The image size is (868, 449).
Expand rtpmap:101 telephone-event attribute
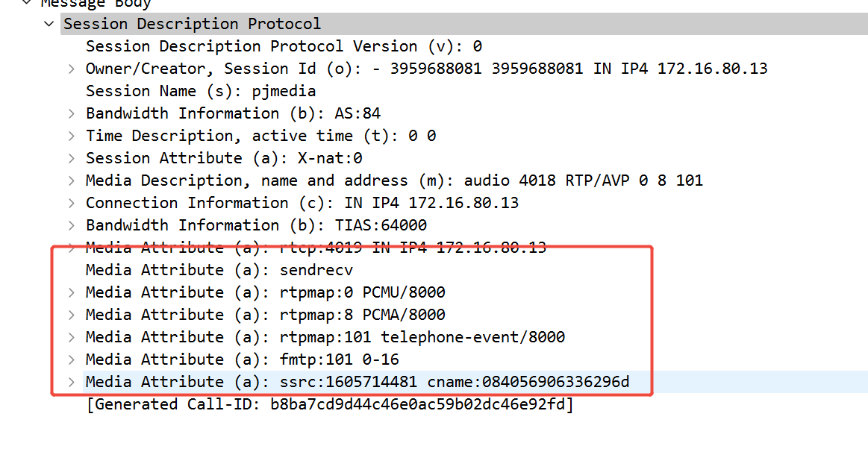pos(72,337)
